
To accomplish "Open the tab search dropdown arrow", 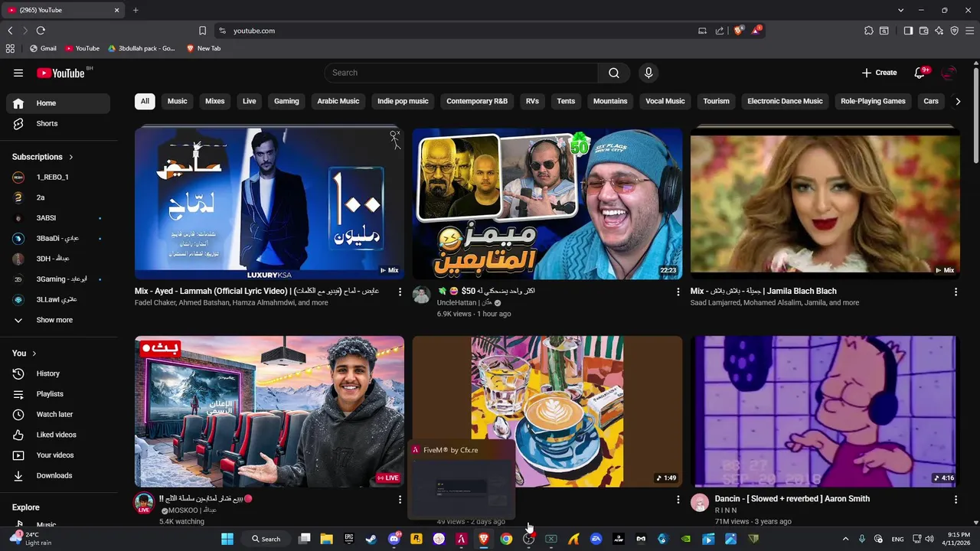I will (900, 10).
